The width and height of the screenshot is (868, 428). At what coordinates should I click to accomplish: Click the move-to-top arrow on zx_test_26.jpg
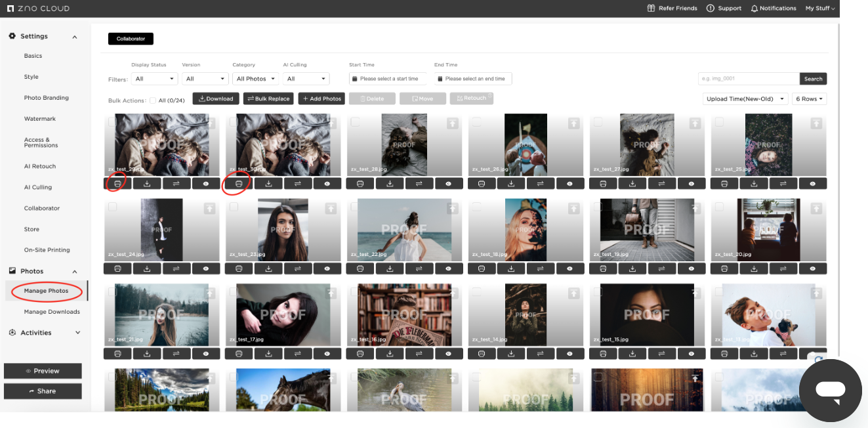coord(574,123)
